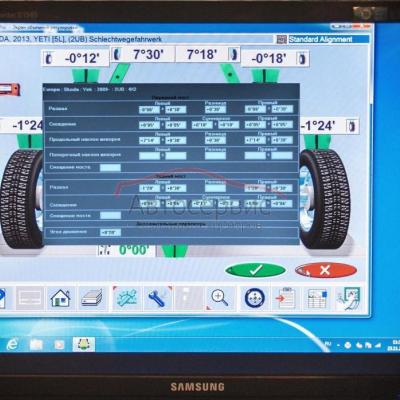The width and height of the screenshot is (400, 400).
Task: Click the QR code icon beside Standard Alignment
Action: 282,40
